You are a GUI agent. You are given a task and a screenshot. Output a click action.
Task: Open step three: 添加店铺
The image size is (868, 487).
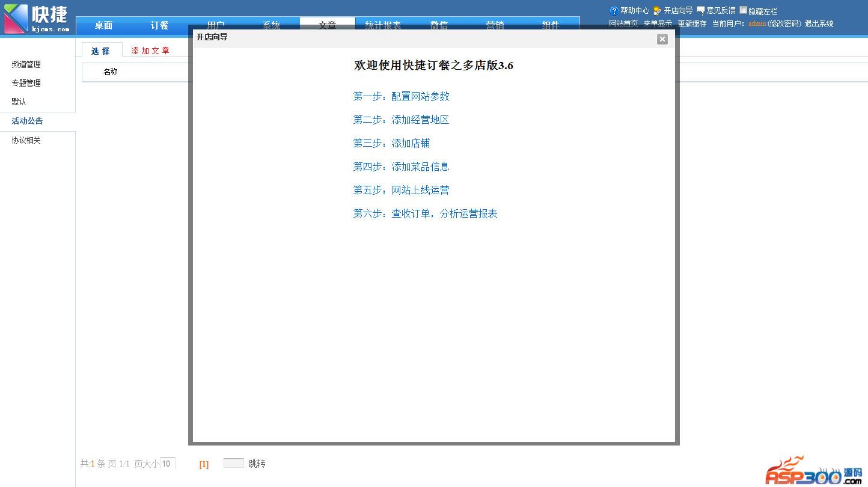click(x=392, y=143)
